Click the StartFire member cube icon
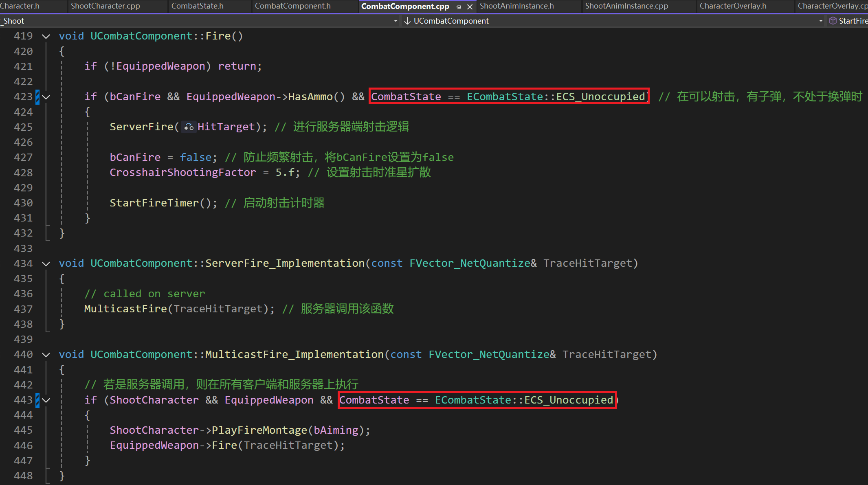Screen dimensions: 868x485 833,21
